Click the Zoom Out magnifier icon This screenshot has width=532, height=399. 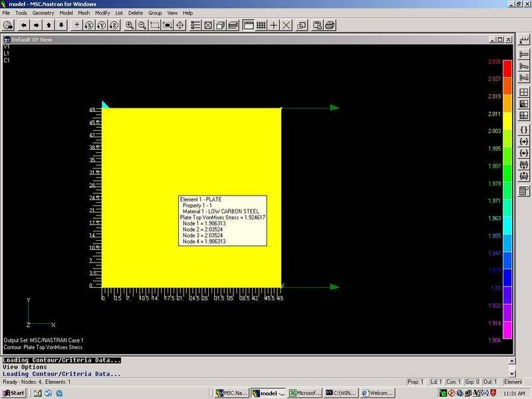tap(142, 25)
